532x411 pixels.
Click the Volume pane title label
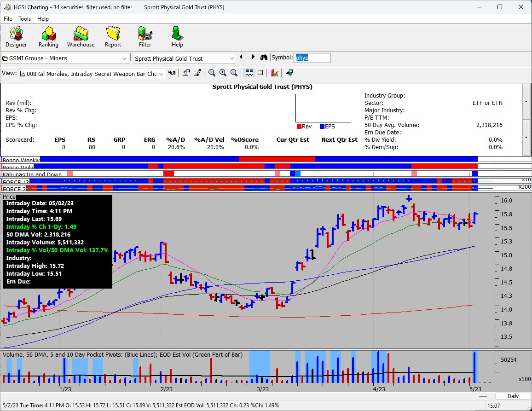[x=122, y=355]
